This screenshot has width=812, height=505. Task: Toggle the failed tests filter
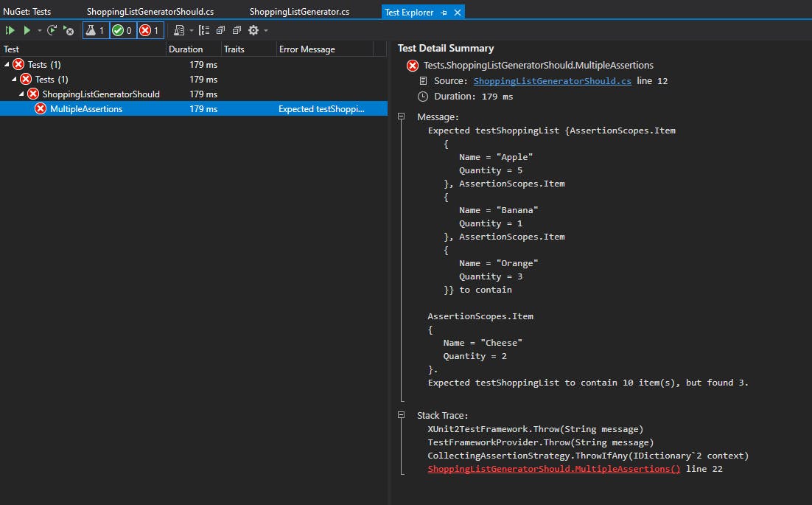147,30
